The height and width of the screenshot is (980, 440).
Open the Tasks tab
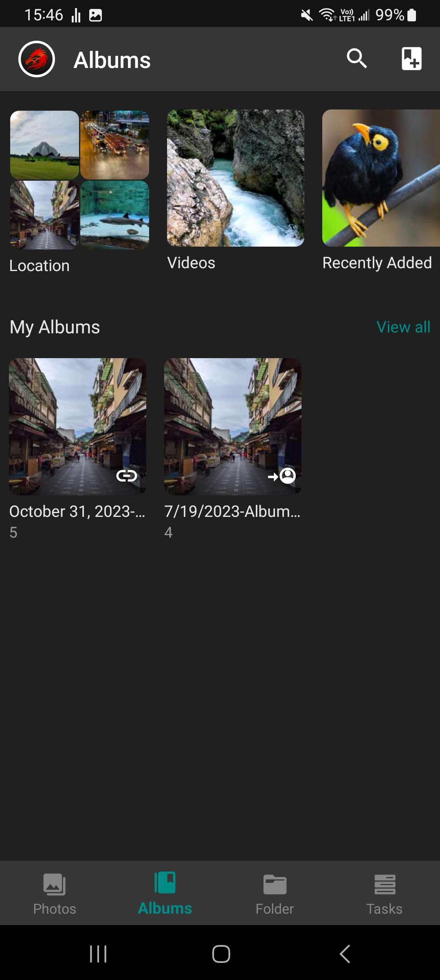(x=384, y=892)
